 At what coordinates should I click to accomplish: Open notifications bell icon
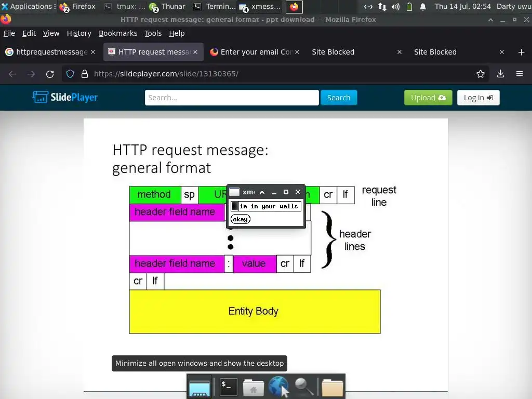tap(423, 6)
